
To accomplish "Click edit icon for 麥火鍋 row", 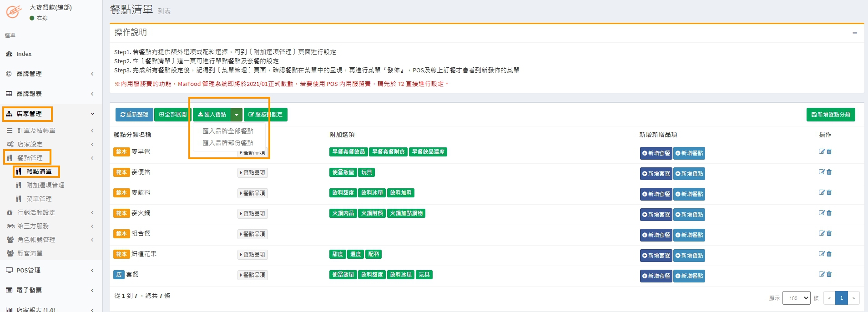I will point(822,213).
